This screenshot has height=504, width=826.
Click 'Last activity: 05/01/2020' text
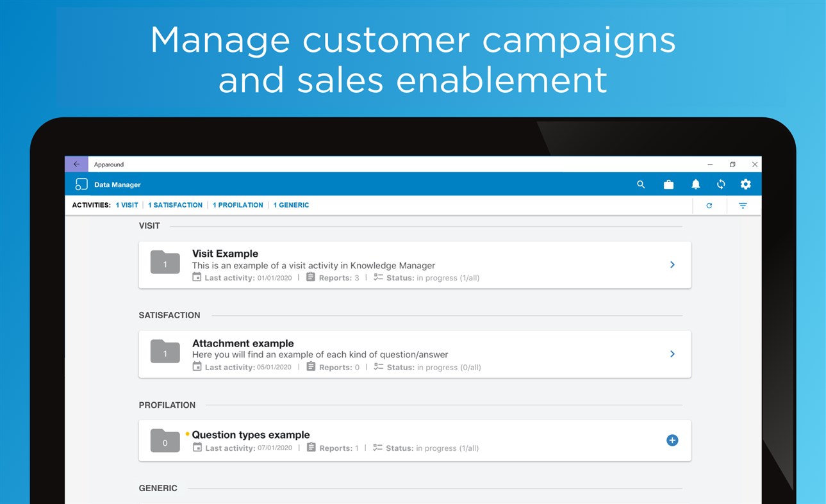pyautogui.click(x=248, y=367)
